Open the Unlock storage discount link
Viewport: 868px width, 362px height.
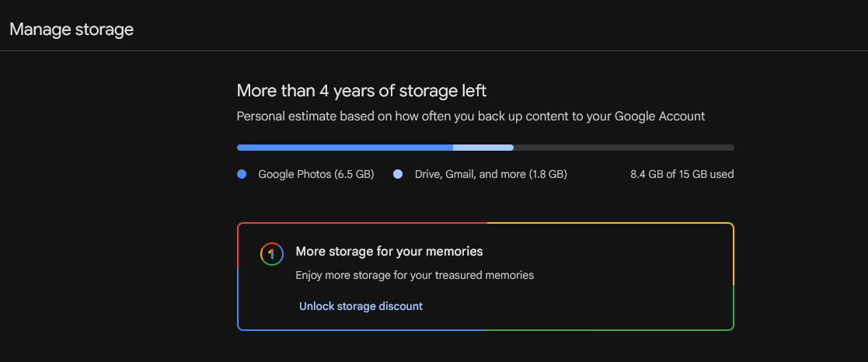pyautogui.click(x=361, y=306)
